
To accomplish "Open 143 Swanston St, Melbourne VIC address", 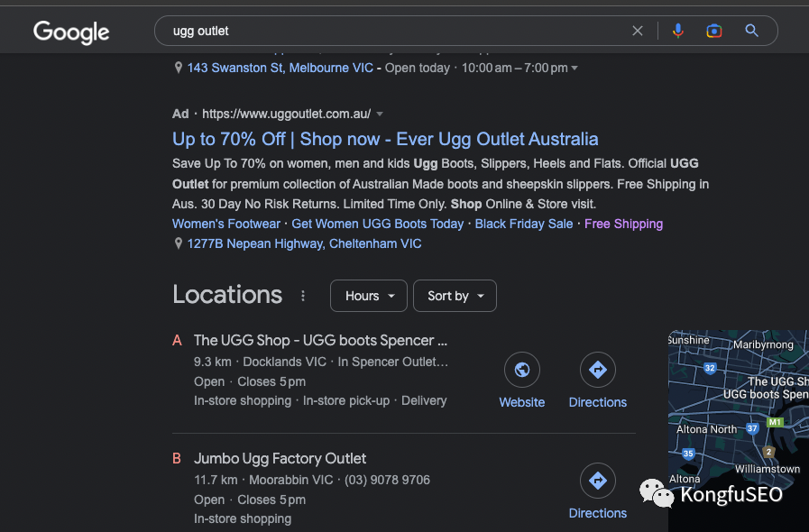I will pos(280,68).
